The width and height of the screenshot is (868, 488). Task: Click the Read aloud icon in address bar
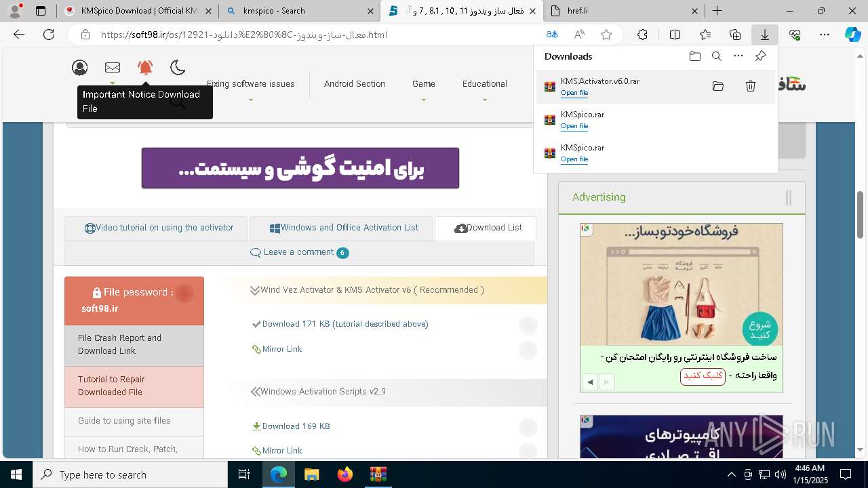579,35
